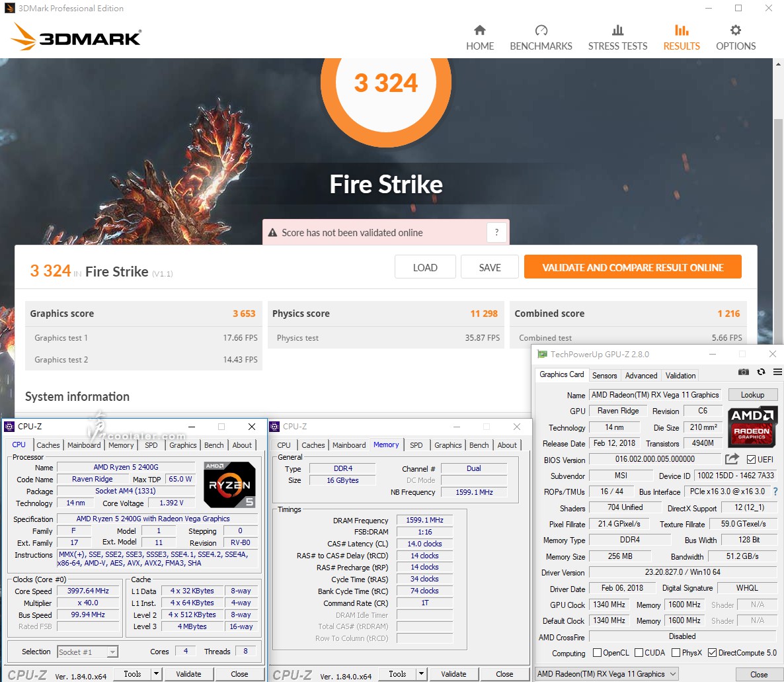
Task: Click the SAVE button
Action: pos(490,267)
